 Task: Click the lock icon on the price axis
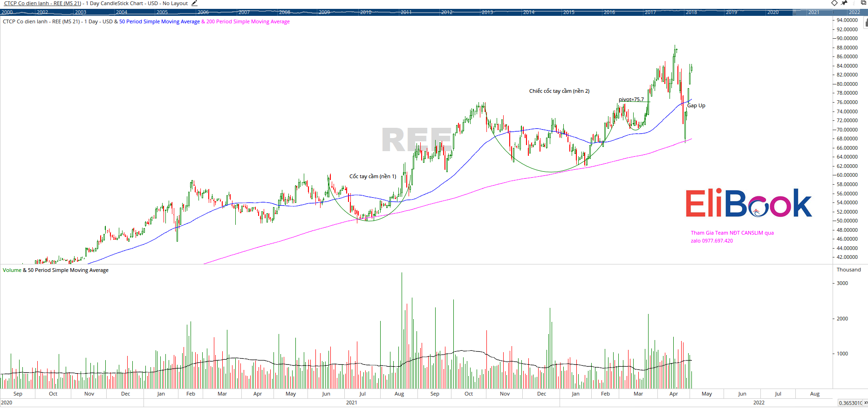click(x=866, y=22)
